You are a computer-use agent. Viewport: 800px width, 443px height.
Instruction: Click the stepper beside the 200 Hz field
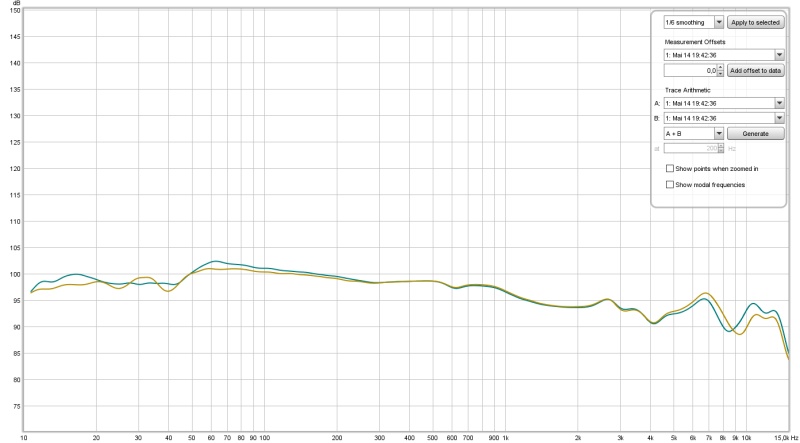click(x=721, y=148)
